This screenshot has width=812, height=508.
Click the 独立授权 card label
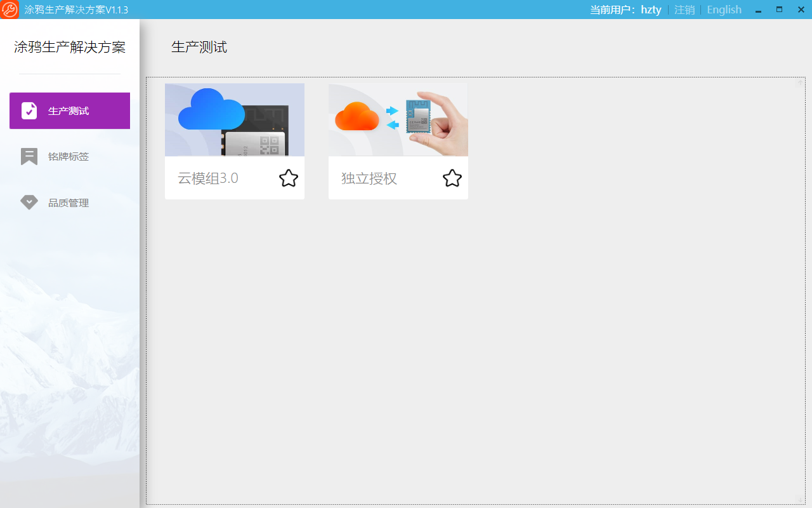[x=369, y=178]
